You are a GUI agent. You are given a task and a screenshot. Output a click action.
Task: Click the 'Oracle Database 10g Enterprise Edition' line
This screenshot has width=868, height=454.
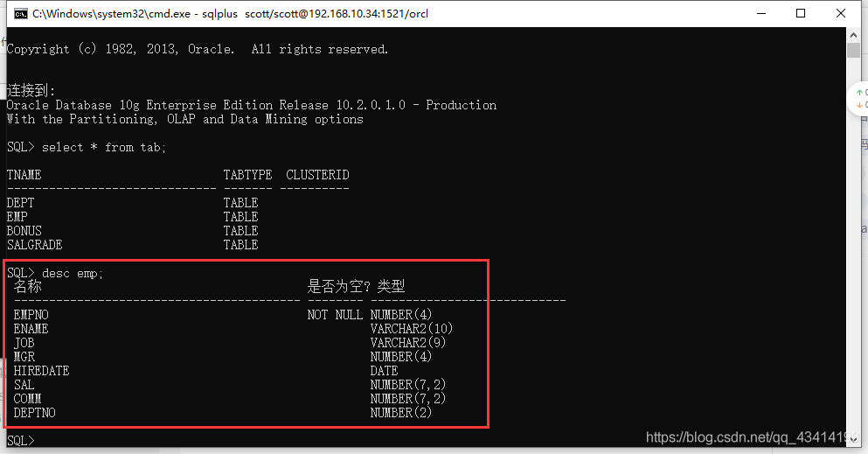click(x=252, y=105)
